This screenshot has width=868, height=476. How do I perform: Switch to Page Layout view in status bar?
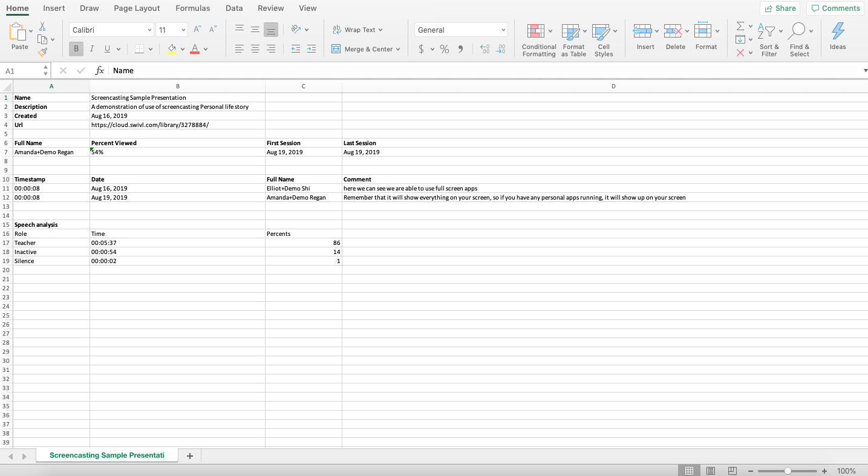tap(711, 471)
